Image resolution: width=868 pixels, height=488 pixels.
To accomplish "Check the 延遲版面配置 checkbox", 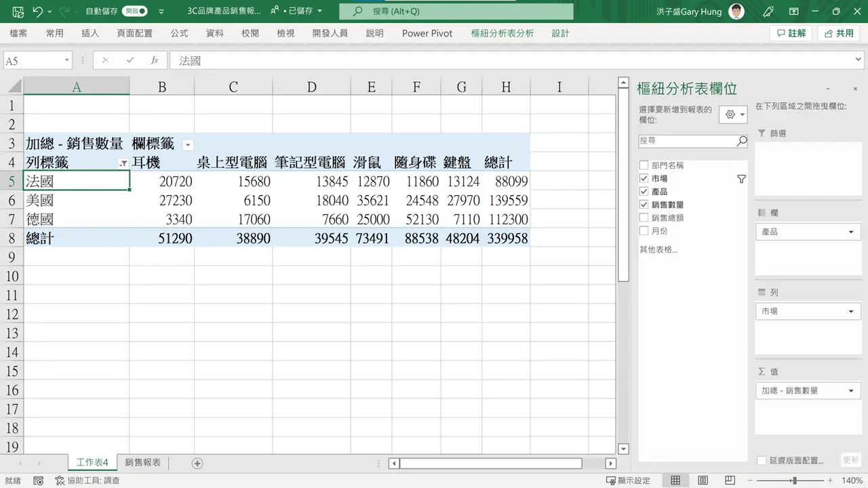I will 762,461.
